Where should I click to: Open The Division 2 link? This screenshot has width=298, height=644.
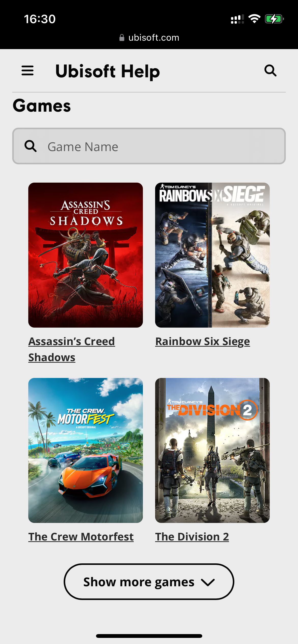(x=192, y=537)
